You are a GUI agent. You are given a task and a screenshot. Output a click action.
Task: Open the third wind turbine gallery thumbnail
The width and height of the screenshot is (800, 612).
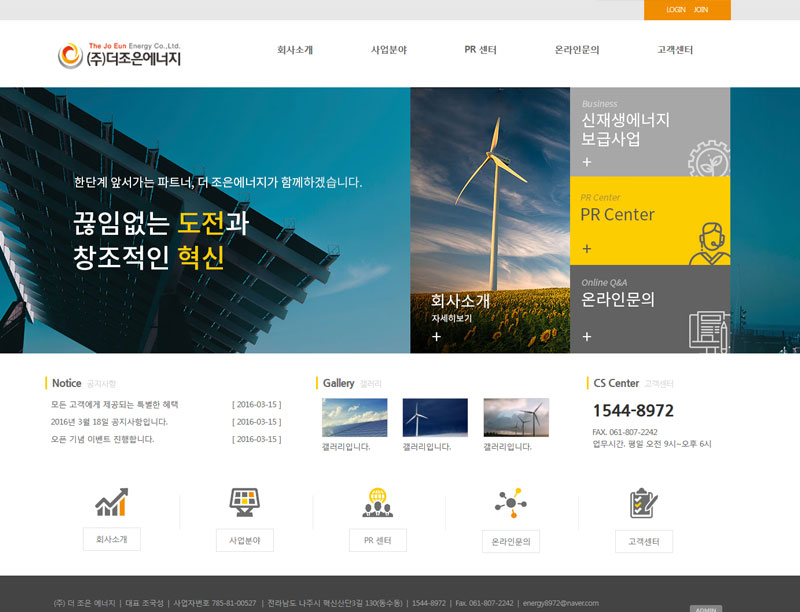click(516, 417)
